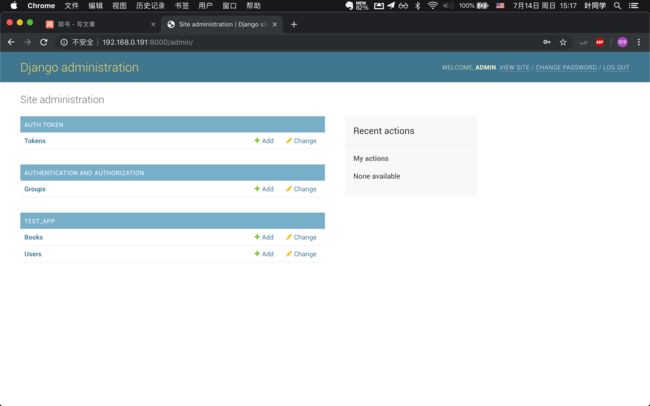The width and height of the screenshot is (650, 406).
Task: Click Change for Users
Action: coord(301,254)
